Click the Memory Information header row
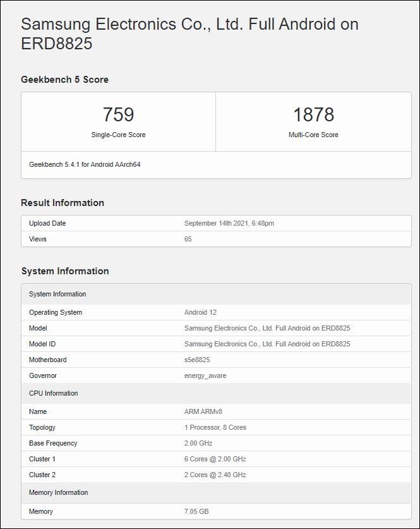The height and width of the screenshot is (529, 420). 216,492
